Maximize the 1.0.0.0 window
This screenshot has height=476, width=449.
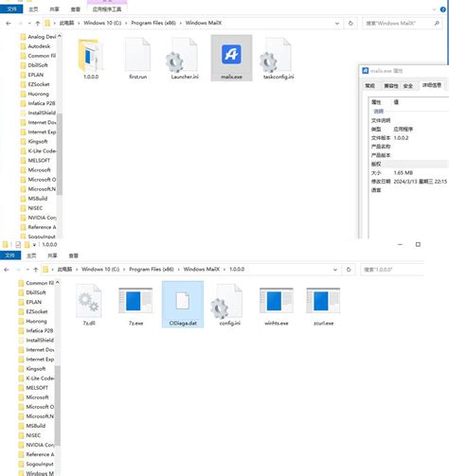(x=418, y=244)
